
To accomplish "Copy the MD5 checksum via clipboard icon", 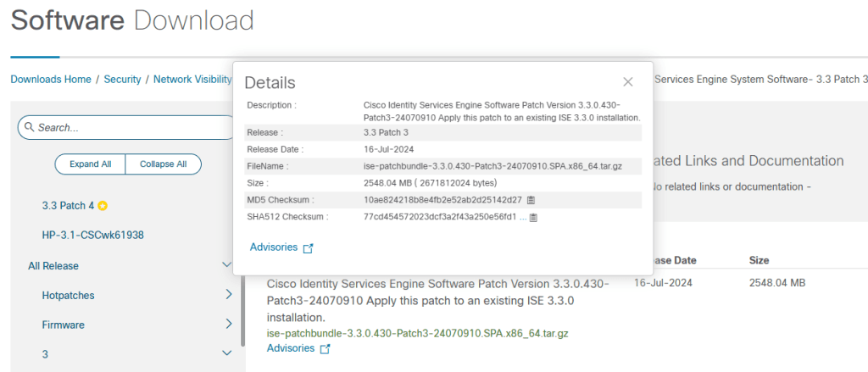I will [530, 201].
